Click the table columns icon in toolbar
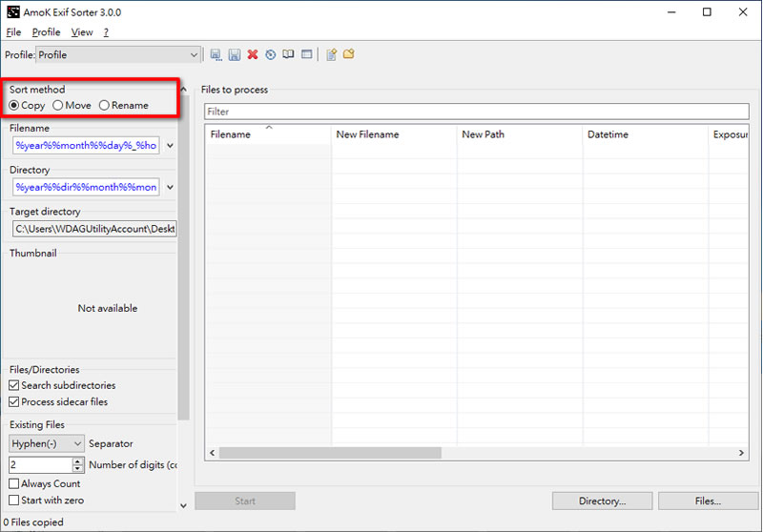 point(306,54)
